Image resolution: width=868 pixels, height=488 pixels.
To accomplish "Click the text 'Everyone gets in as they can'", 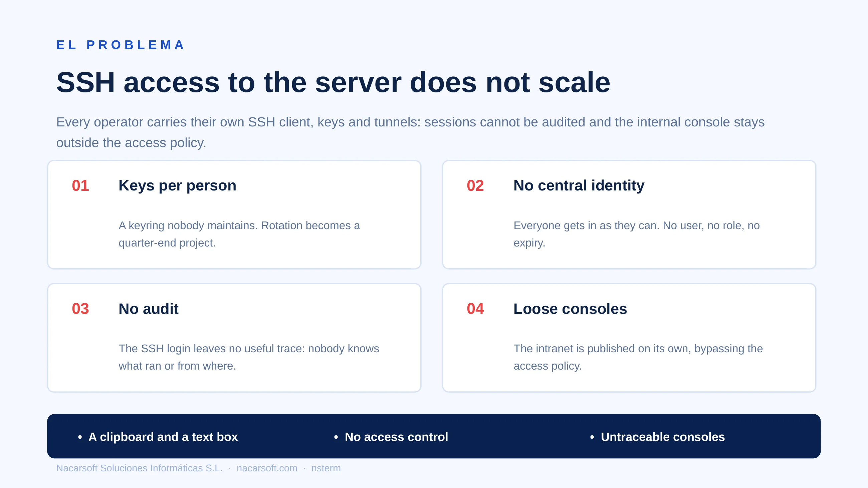I will pyautogui.click(x=586, y=225).
